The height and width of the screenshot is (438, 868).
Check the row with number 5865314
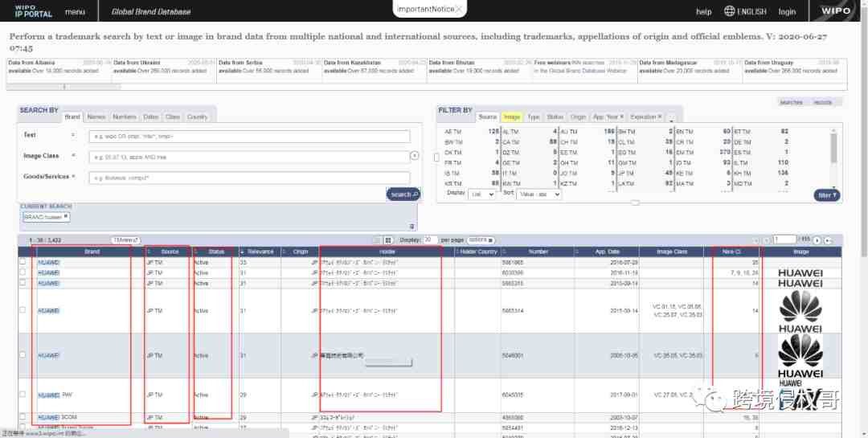coord(23,310)
